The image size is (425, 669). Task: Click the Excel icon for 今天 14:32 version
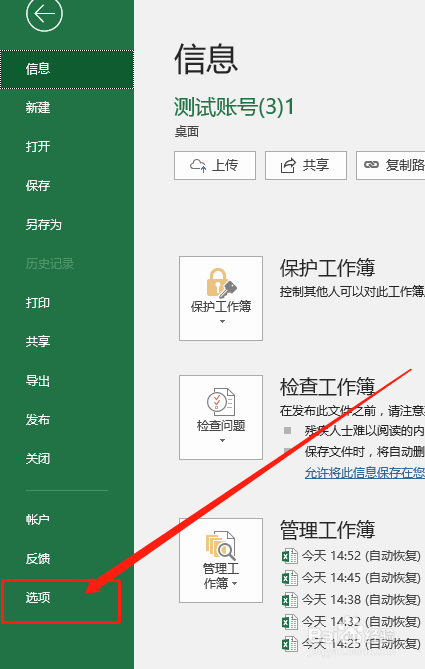tap(289, 622)
